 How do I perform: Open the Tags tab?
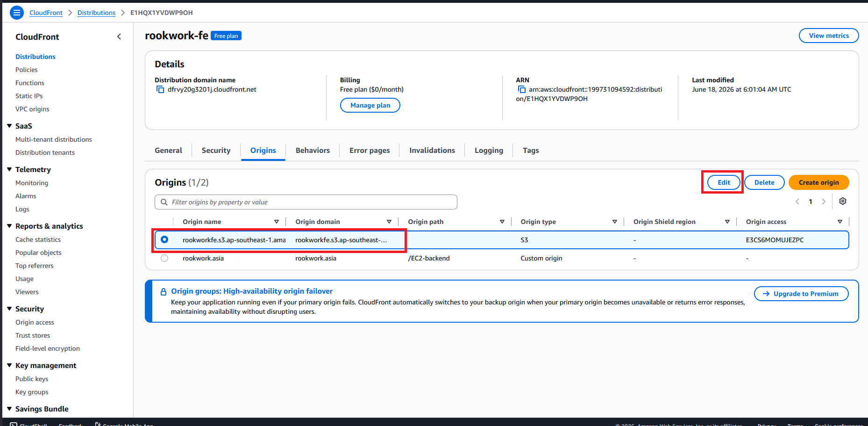pos(531,151)
